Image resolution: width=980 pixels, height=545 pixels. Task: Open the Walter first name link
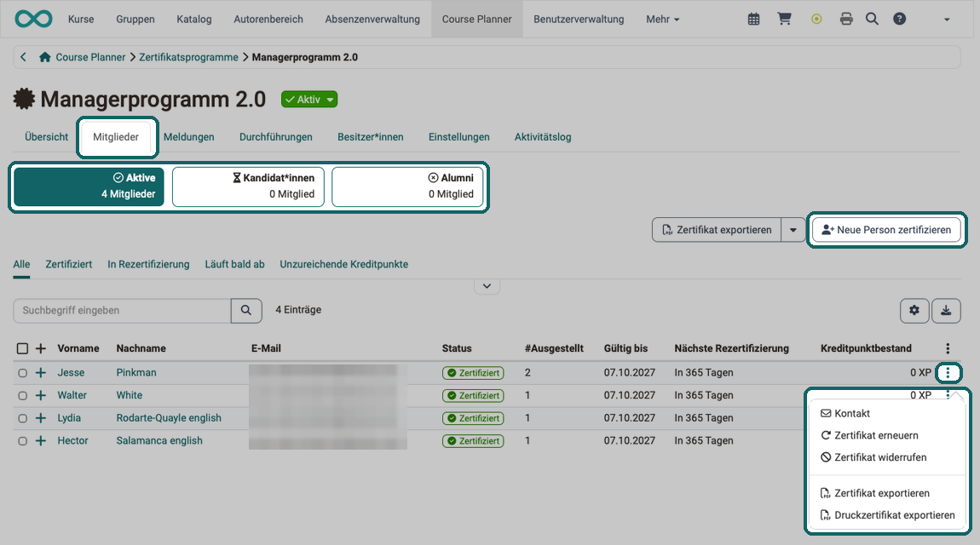click(72, 395)
